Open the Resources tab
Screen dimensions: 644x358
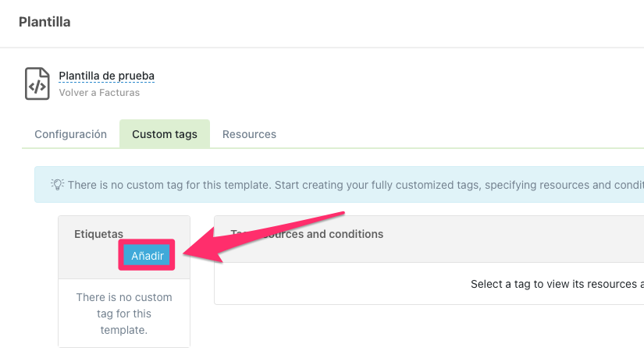click(x=249, y=134)
